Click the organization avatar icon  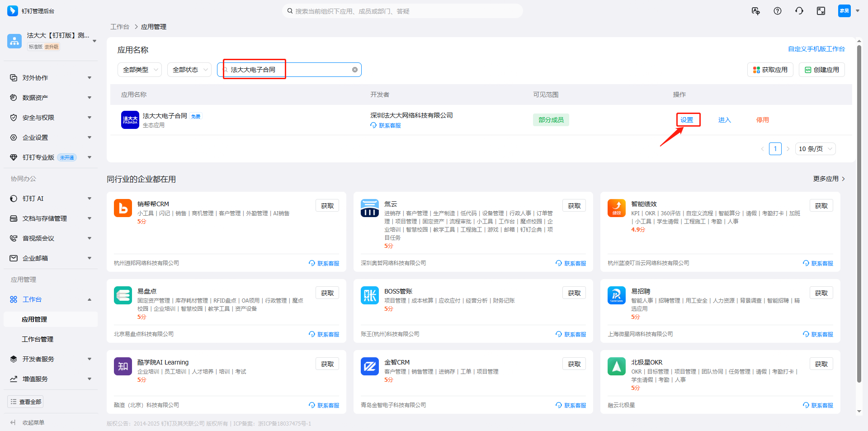tap(14, 41)
